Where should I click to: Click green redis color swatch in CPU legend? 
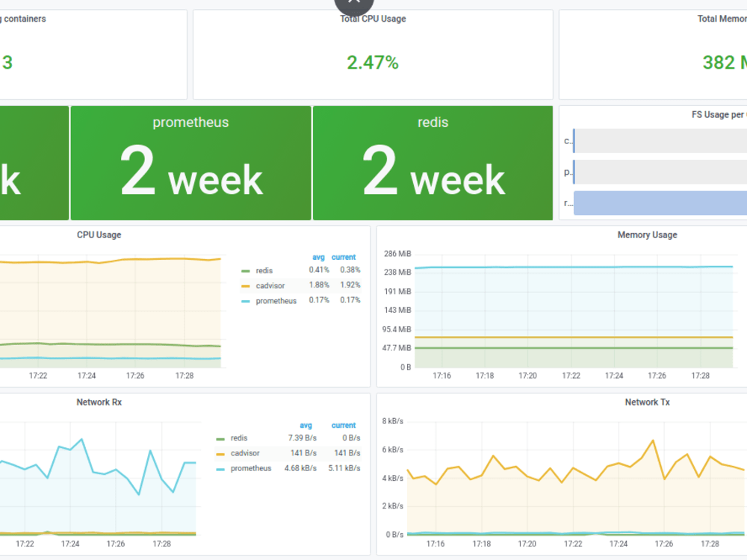[x=245, y=271]
